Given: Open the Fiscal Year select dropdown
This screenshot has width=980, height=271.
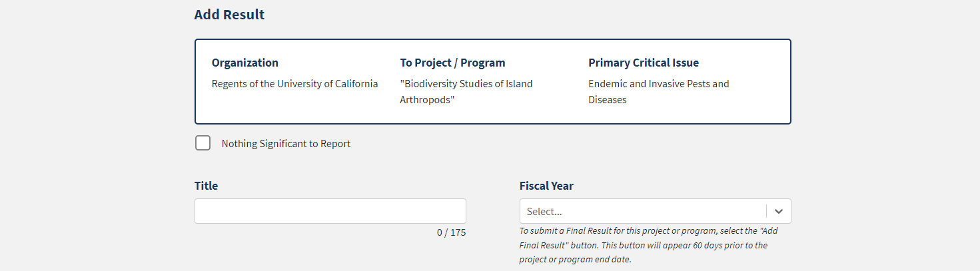Looking at the screenshot, I should [643, 211].
